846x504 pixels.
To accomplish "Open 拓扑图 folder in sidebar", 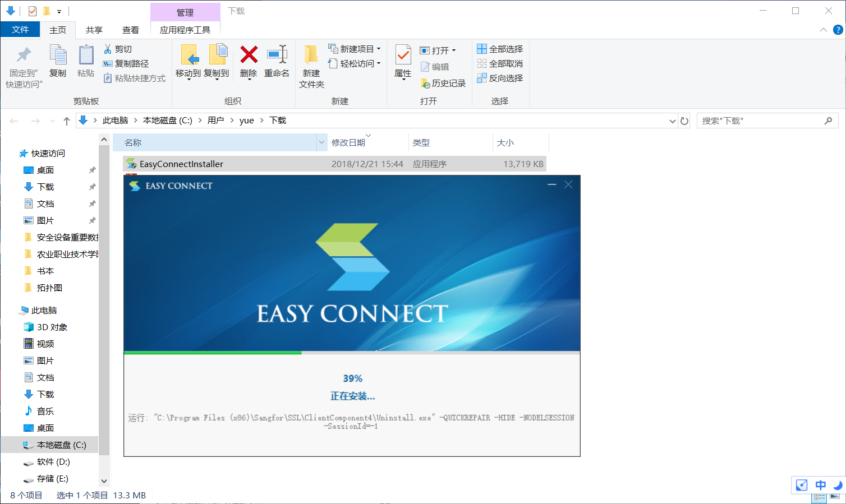I will [x=43, y=288].
